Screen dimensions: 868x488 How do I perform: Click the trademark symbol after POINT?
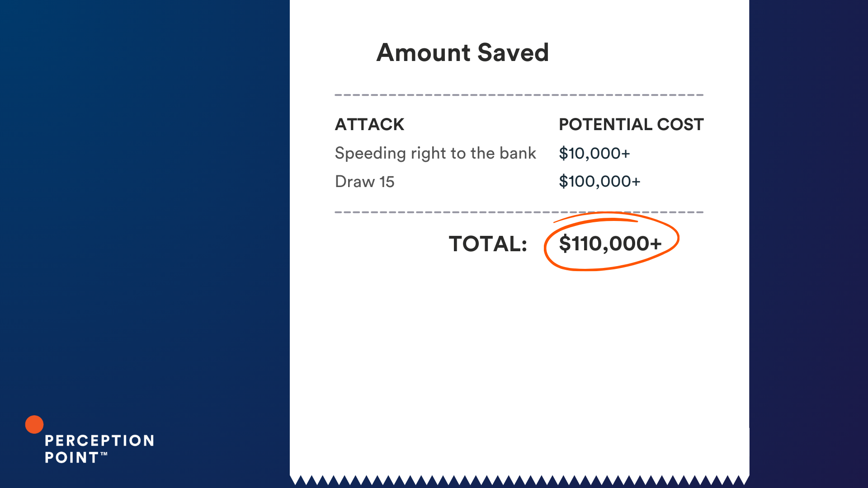(104, 454)
